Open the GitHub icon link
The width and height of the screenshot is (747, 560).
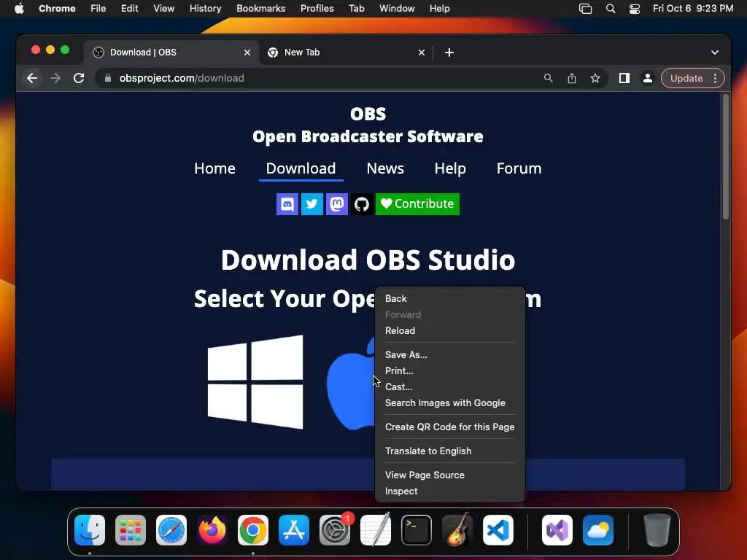(x=362, y=204)
